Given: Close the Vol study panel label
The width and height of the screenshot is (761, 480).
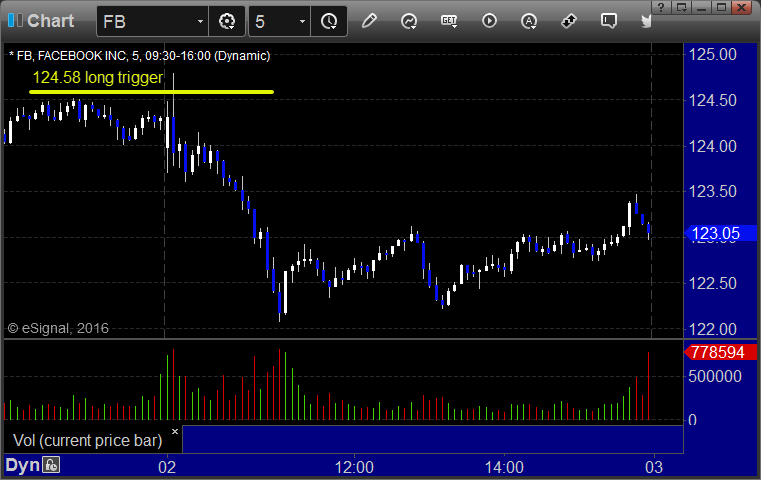Looking at the screenshot, I should [x=175, y=431].
